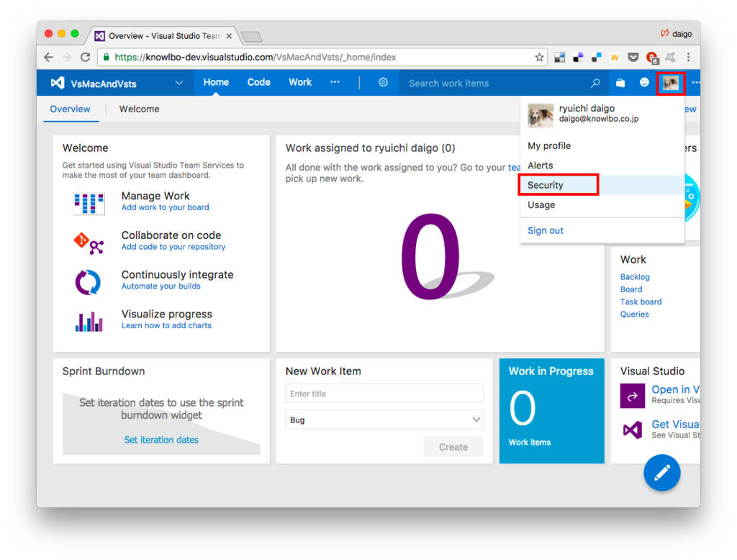
Task: Open the Board link under Work
Action: click(630, 289)
